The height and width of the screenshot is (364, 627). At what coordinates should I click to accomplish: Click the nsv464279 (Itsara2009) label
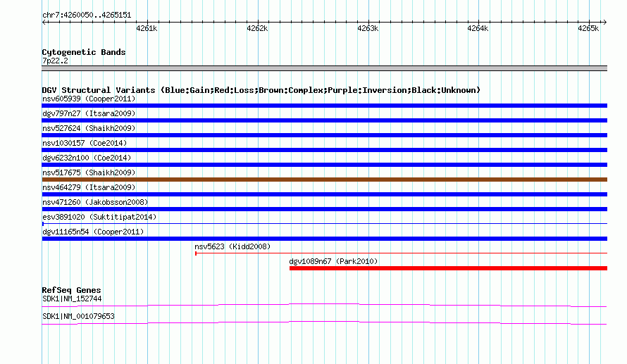click(x=89, y=187)
